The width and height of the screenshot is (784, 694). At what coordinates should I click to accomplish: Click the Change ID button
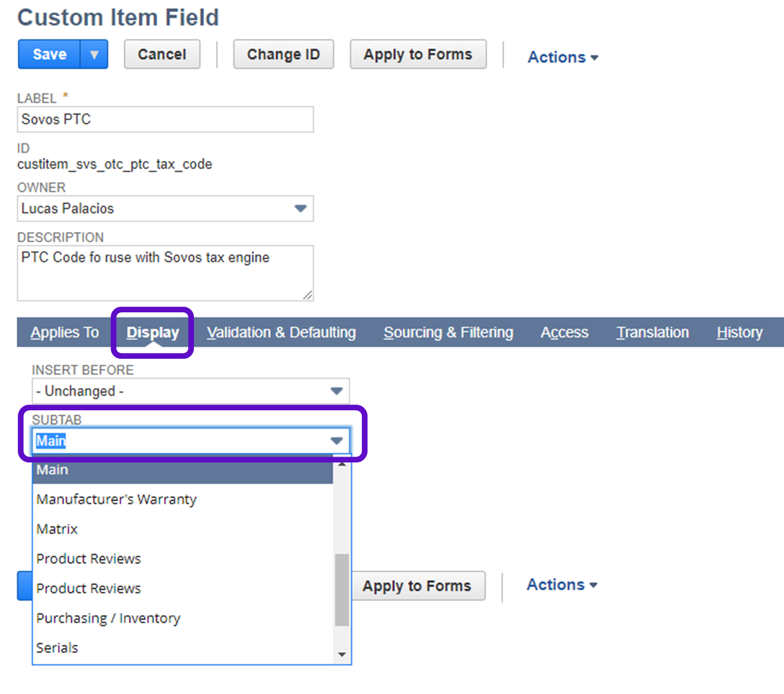pyautogui.click(x=283, y=55)
